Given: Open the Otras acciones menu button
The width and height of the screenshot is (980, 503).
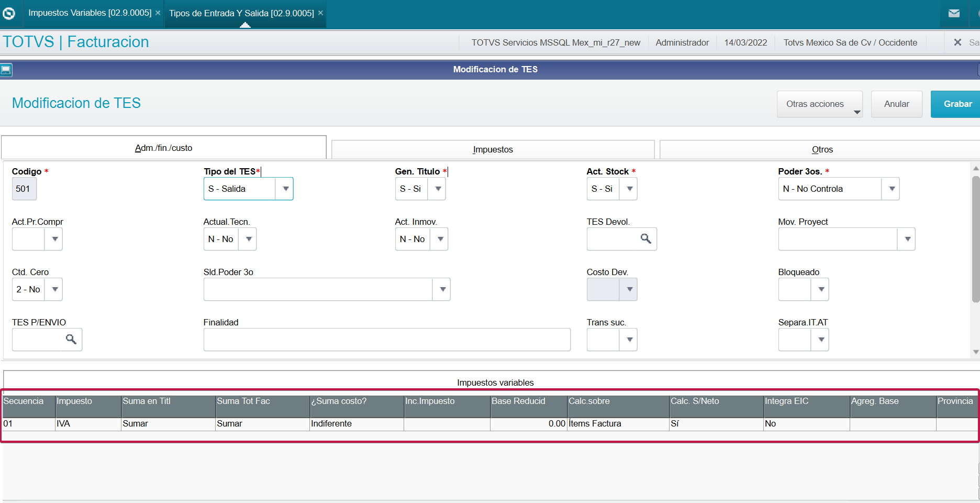Looking at the screenshot, I should tap(819, 104).
